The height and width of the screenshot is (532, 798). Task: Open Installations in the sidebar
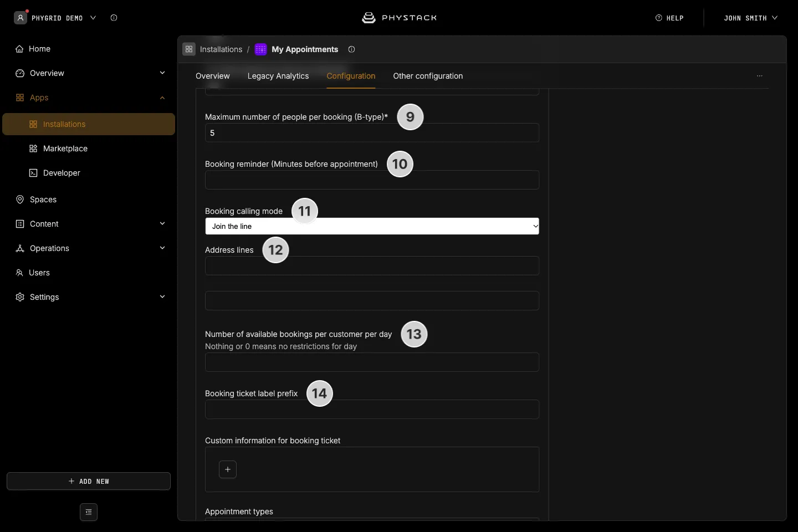click(x=89, y=124)
